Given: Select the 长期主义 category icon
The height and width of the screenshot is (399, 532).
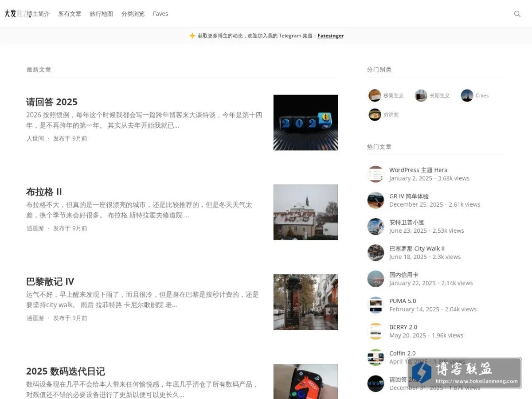Looking at the screenshot, I should coord(421,95).
